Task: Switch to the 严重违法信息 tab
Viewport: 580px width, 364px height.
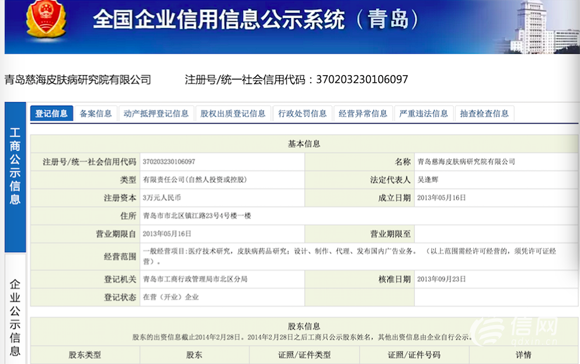Action: pyautogui.click(x=424, y=113)
